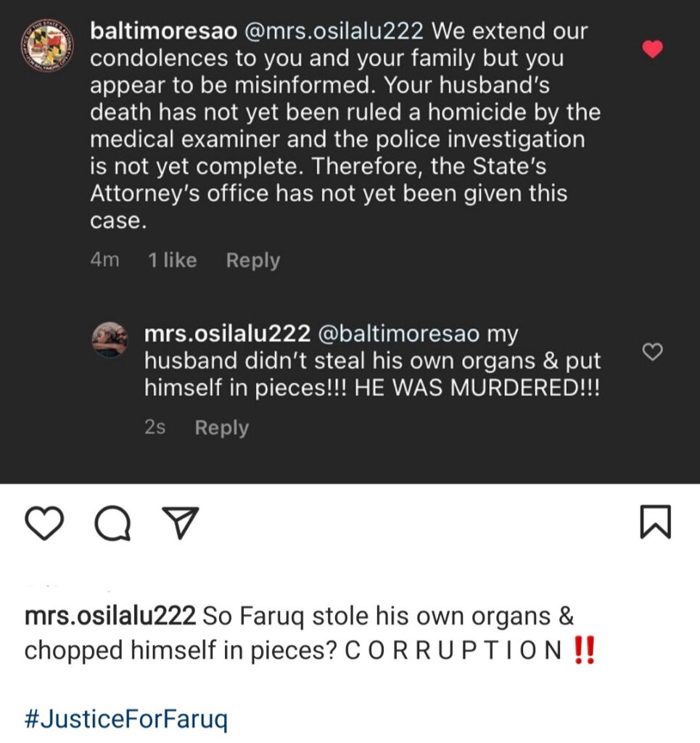This screenshot has width=700, height=743.
Task: Open mrs.osilalu222 reply avatar
Action: pos(110,340)
